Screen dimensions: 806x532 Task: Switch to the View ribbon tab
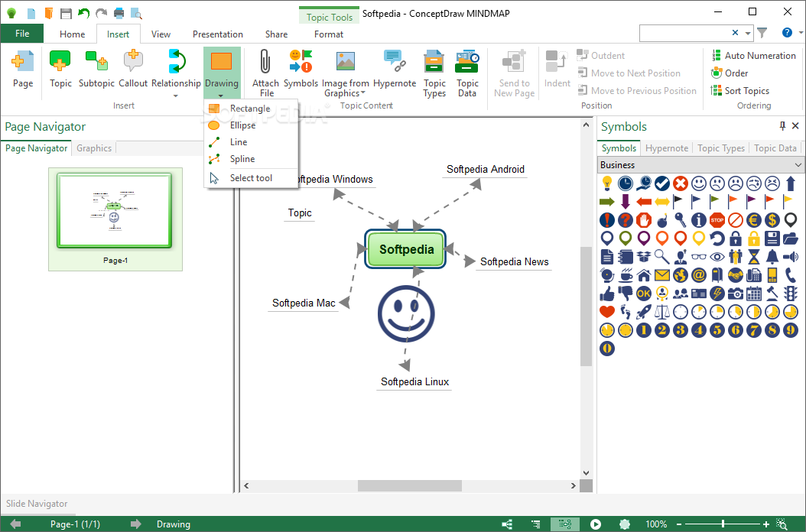pyautogui.click(x=161, y=34)
